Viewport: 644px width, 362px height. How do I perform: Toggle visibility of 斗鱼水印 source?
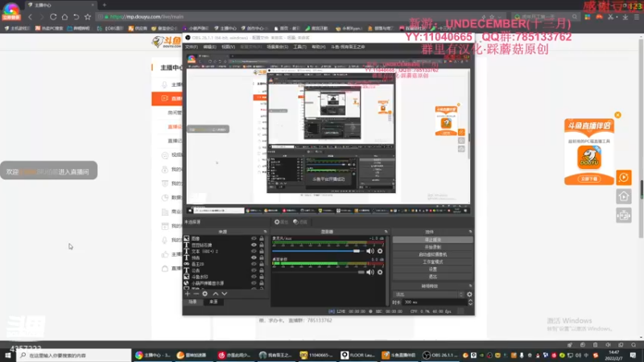click(x=254, y=277)
